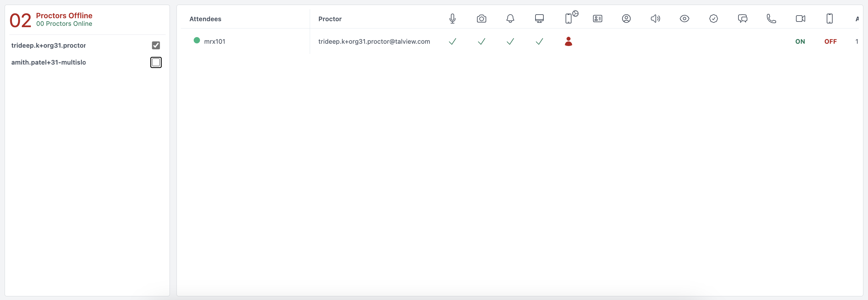The image size is (868, 300).
Task: Click the ID card verification icon
Action: pos(597,19)
